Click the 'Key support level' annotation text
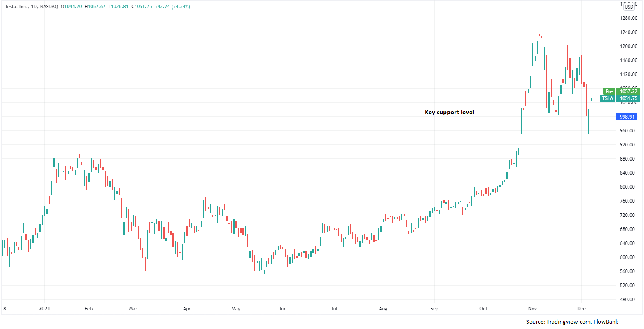 [449, 112]
